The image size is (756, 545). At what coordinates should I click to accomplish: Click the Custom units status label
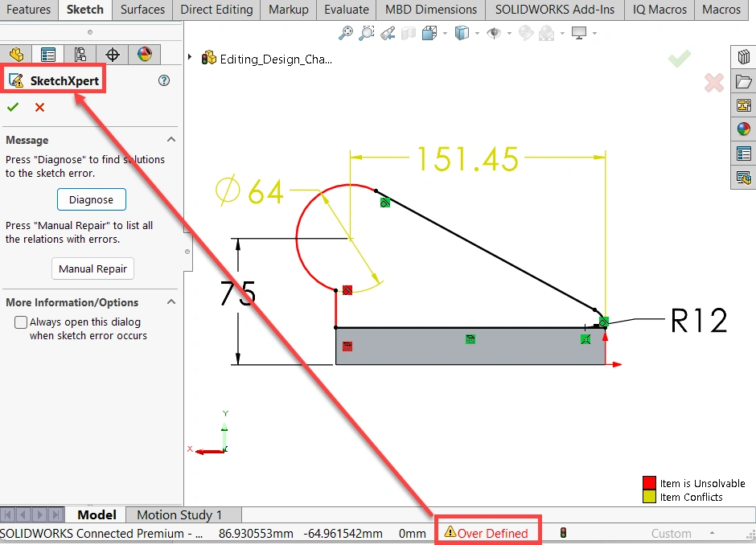pos(671,534)
